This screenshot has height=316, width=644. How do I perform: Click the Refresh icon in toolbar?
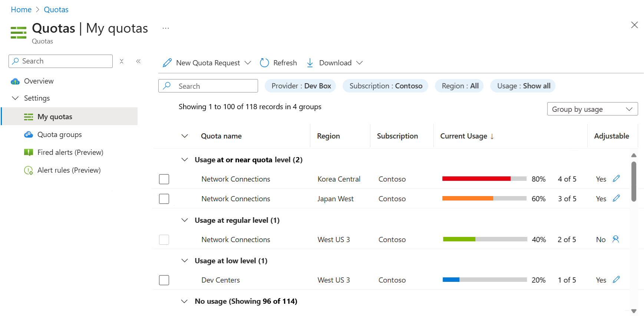pos(264,63)
